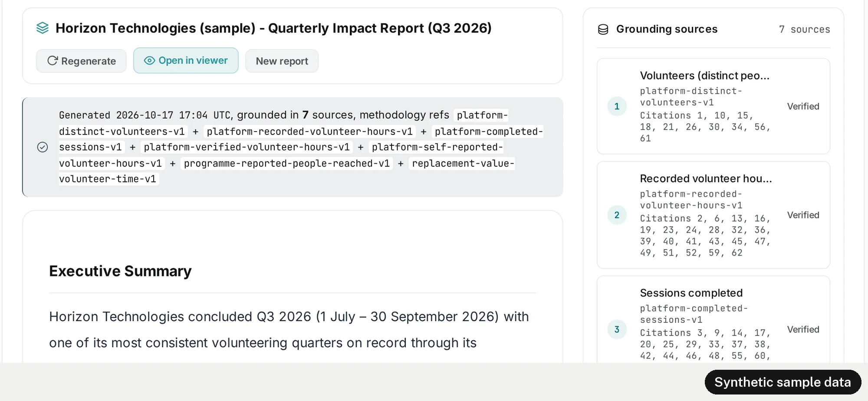Open the report in viewer
This screenshot has height=401, width=868.
186,60
